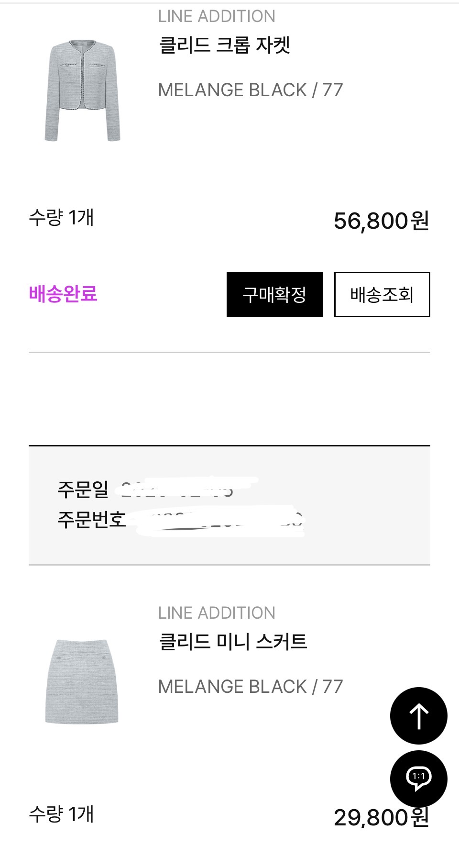Select the redacted order number value
Viewport: 459px width, 868px height.
click(x=220, y=521)
